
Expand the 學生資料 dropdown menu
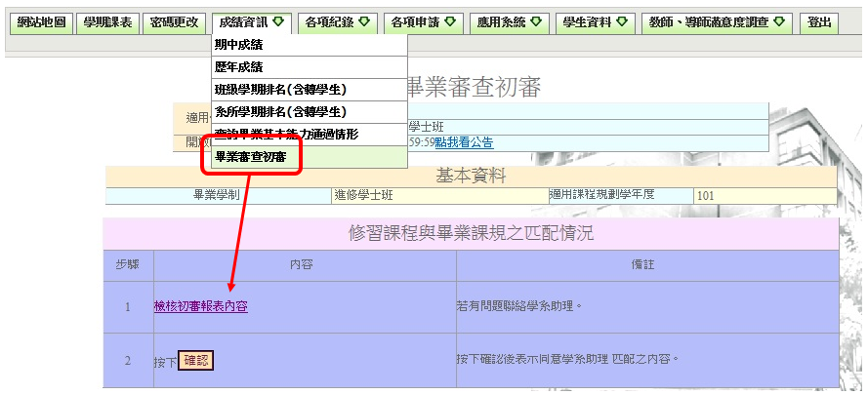click(x=596, y=22)
